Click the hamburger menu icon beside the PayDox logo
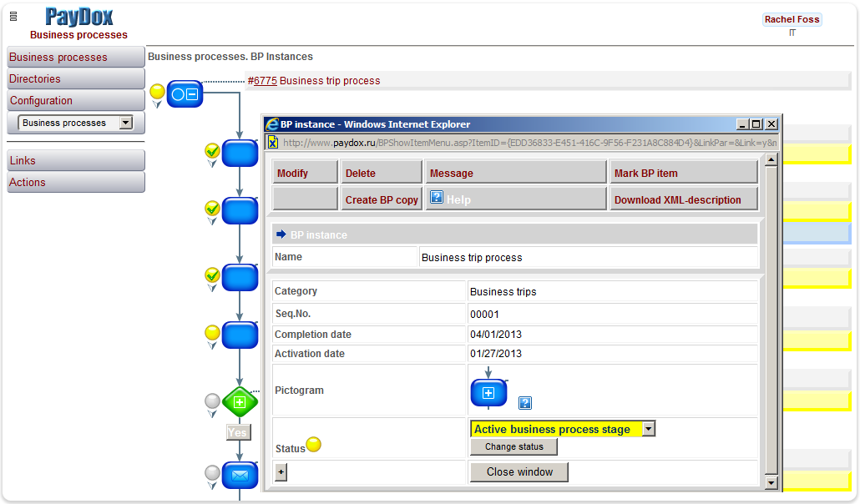Screen dimensions: 860x504 13,17
